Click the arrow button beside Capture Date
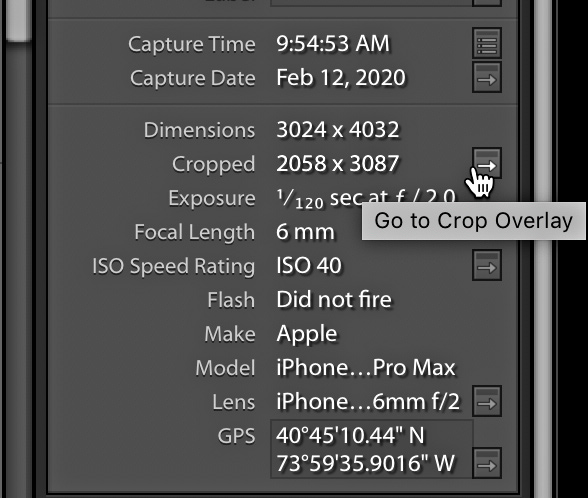 point(487,78)
